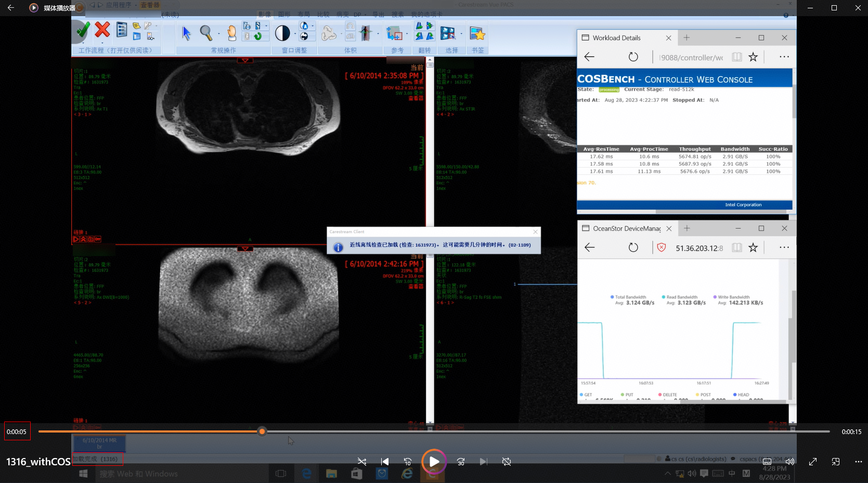Click the image selection grid icon
Viewport: 868px width, 483px height.
click(x=447, y=33)
